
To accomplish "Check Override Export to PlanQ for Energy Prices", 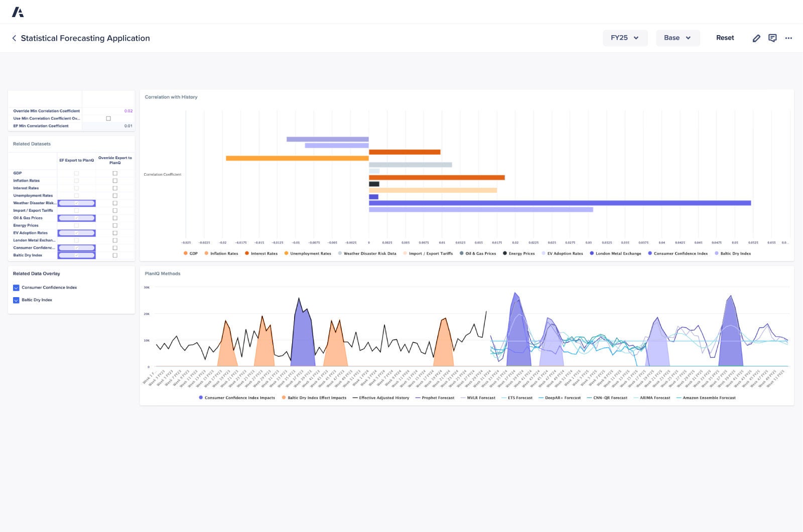I will (x=115, y=225).
